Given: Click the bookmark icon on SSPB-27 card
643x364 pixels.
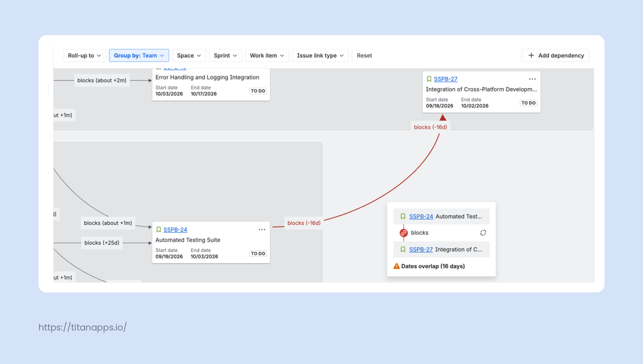Looking at the screenshot, I should click(429, 79).
